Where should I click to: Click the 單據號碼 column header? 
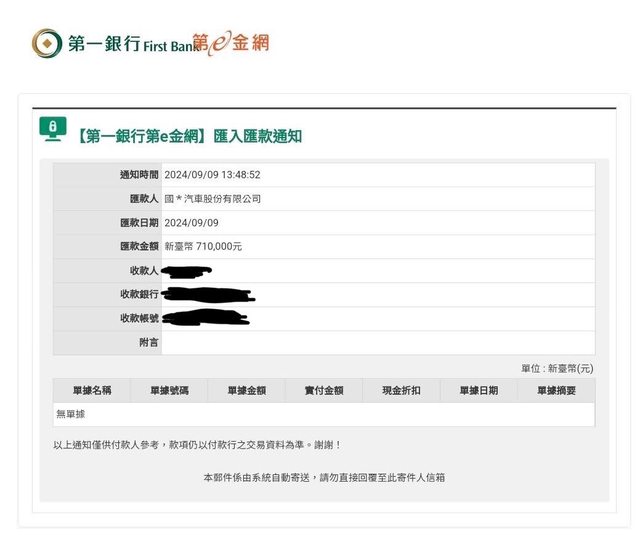tap(169, 391)
